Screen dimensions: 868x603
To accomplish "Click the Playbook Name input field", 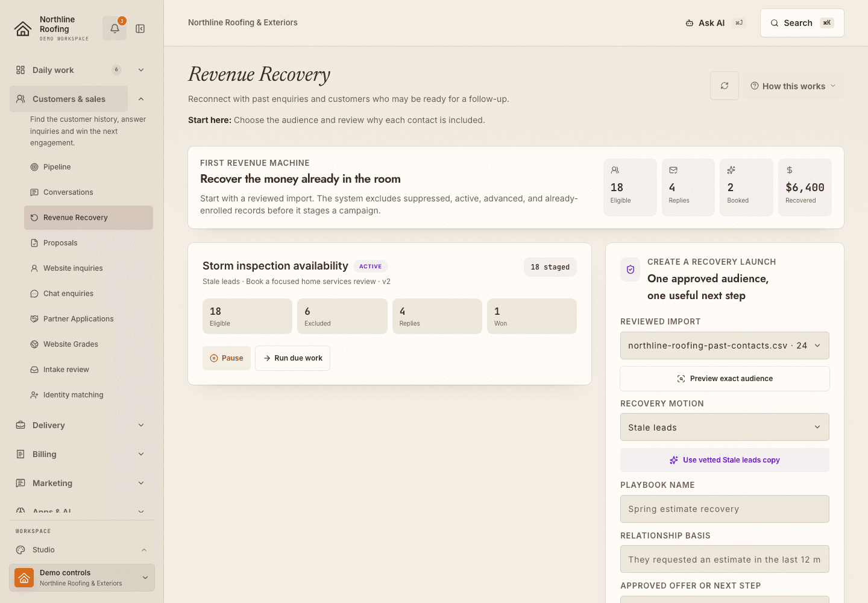I will pos(725,509).
